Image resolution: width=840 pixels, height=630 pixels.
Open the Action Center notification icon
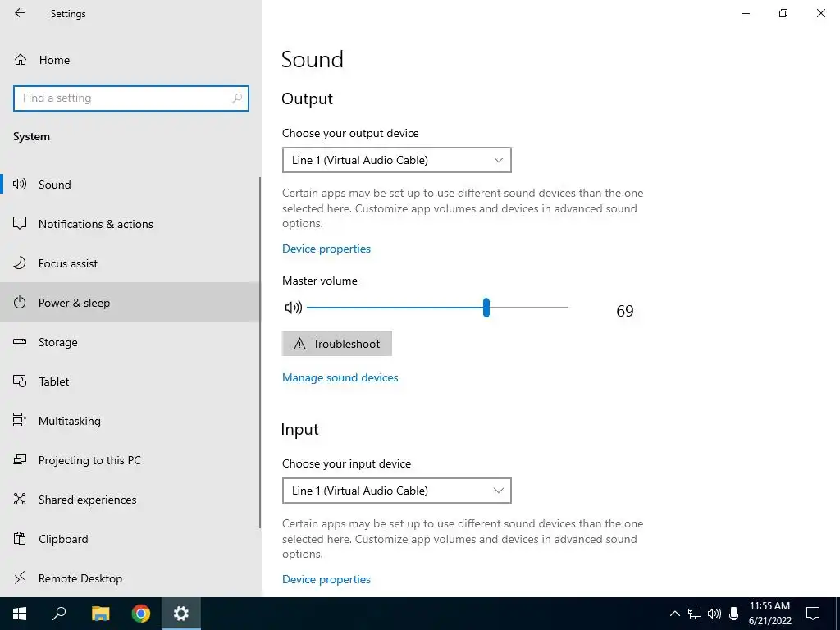click(813, 614)
